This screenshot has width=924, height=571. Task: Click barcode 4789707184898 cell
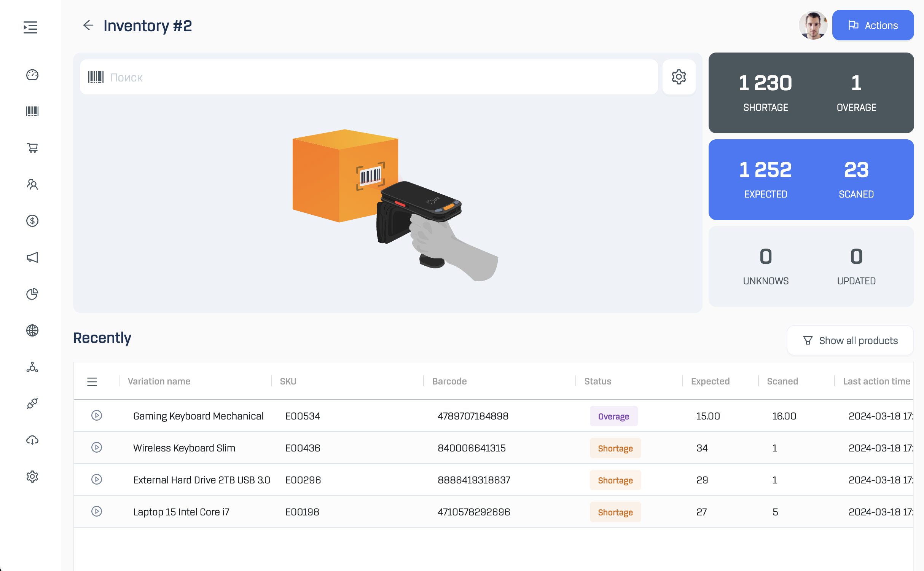[x=473, y=416]
